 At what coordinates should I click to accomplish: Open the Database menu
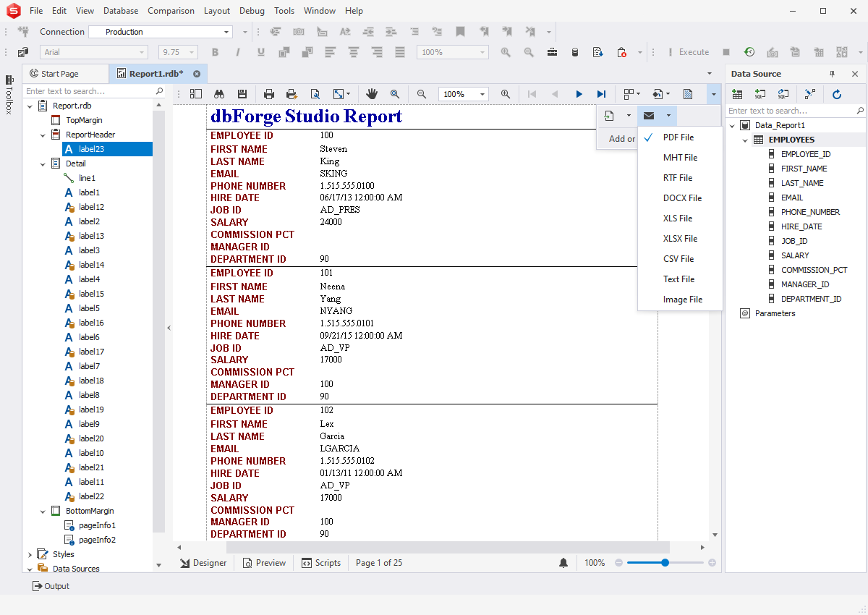pos(121,11)
